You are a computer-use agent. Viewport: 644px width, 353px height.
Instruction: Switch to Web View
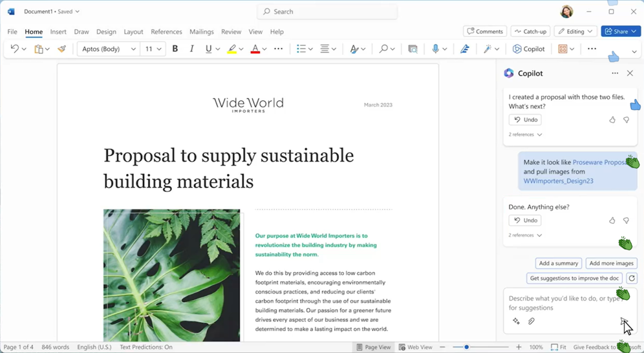pyautogui.click(x=415, y=347)
